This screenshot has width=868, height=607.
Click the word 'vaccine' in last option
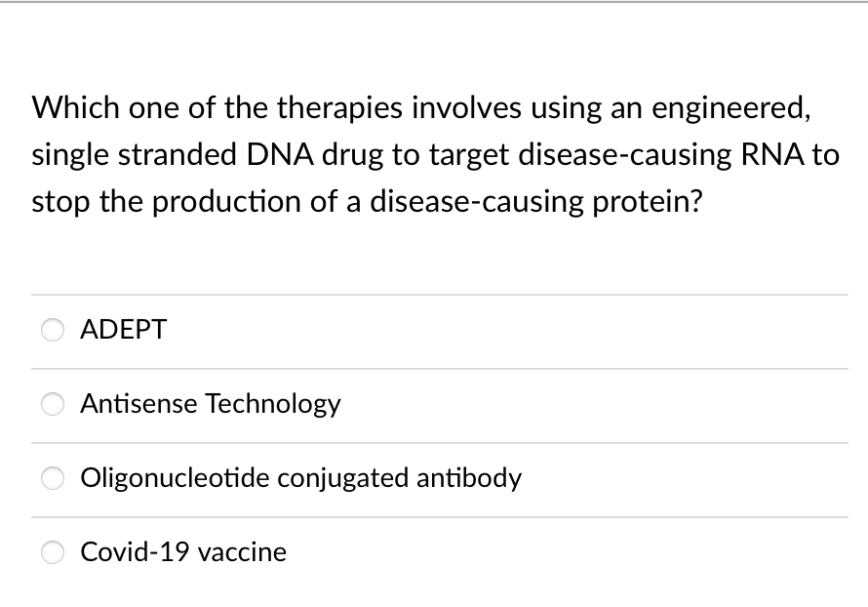pos(242,552)
